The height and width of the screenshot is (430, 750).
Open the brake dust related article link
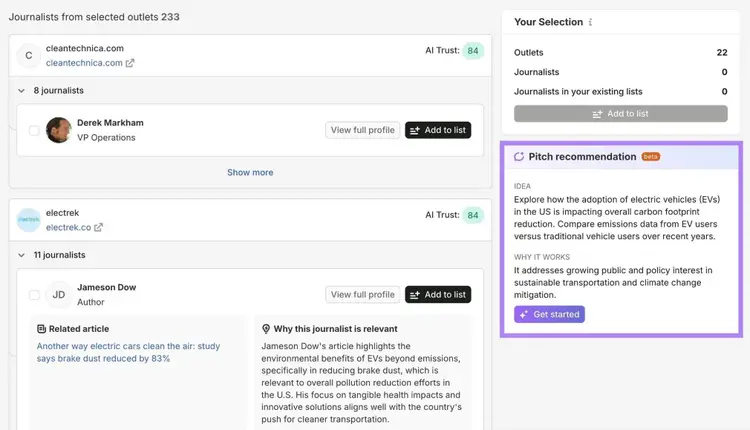click(128, 352)
